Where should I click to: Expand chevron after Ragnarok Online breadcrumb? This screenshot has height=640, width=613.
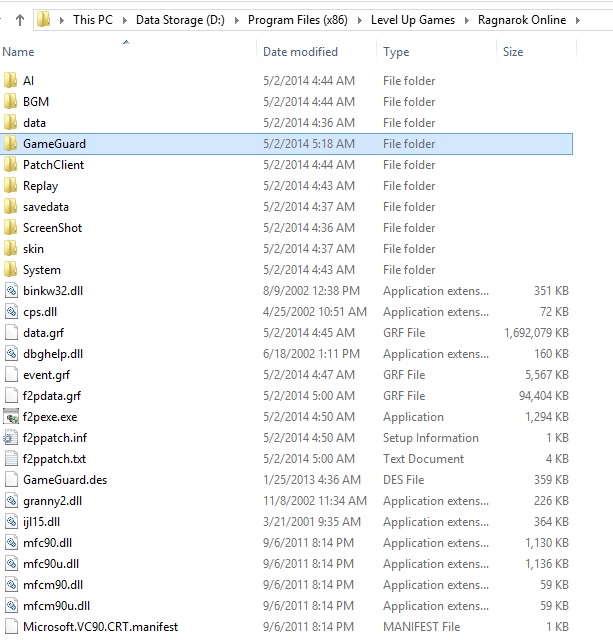click(x=578, y=20)
